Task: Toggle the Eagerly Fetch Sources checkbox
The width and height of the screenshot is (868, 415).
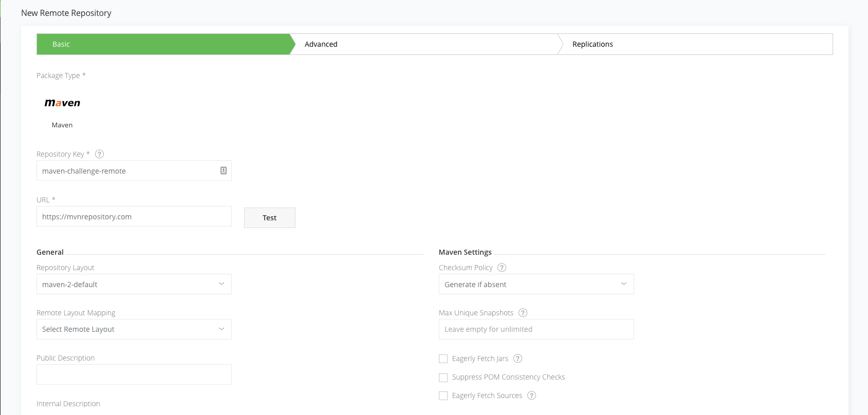Action: point(443,396)
